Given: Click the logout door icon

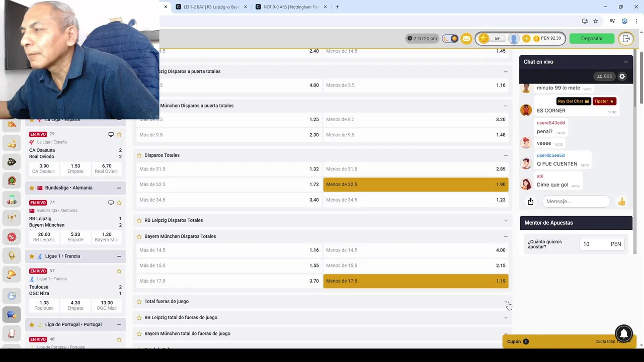Looking at the screenshot, I should coord(626,39).
